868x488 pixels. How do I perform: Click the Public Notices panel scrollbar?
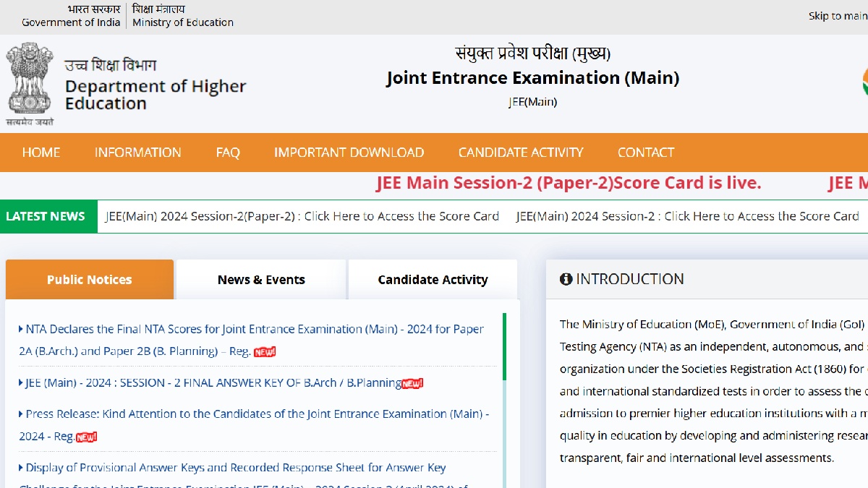pyautogui.click(x=504, y=347)
